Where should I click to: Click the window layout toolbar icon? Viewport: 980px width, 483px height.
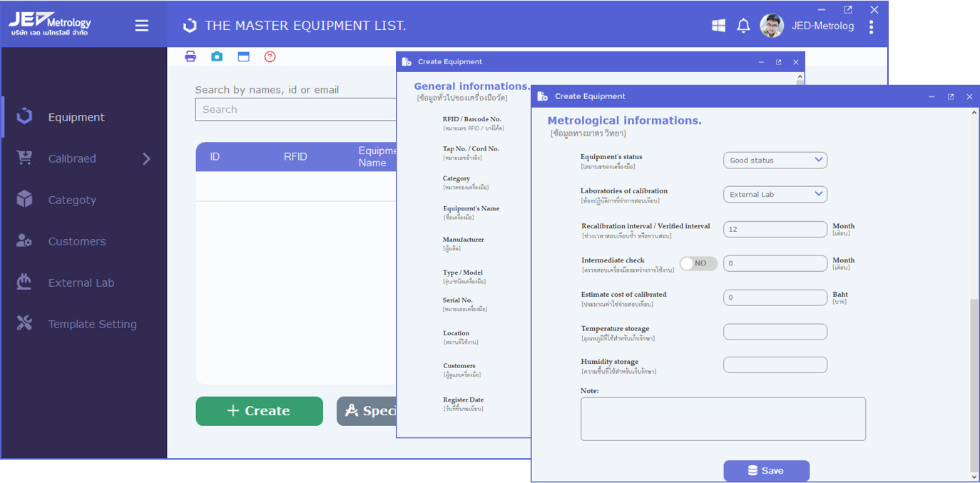click(x=243, y=56)
